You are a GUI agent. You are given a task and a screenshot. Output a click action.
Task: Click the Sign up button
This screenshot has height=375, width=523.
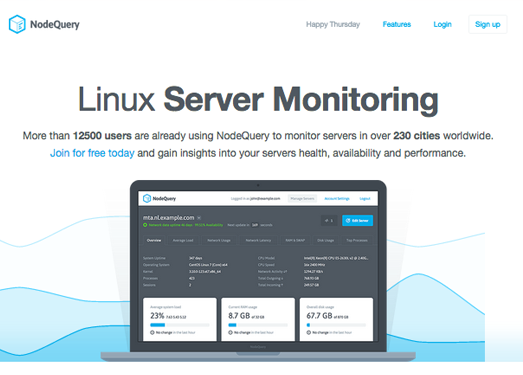coord(487,24)
